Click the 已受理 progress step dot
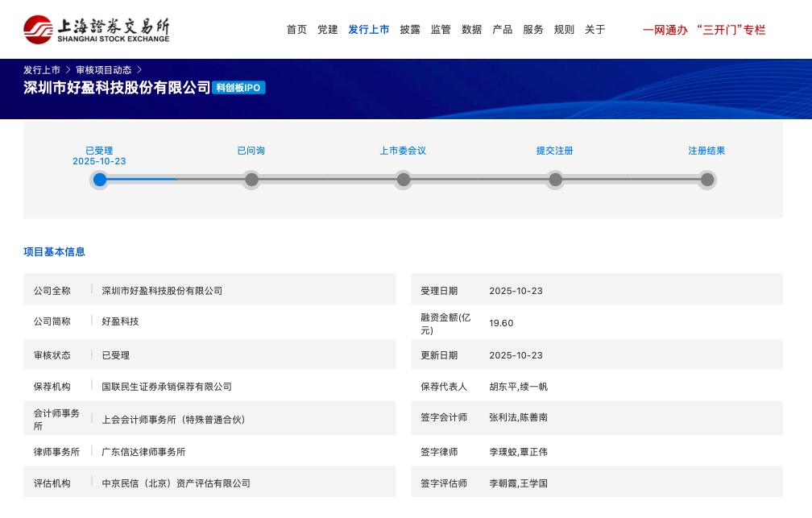The width and height of the screenshot is (812, 518). (x=99, y=180)
